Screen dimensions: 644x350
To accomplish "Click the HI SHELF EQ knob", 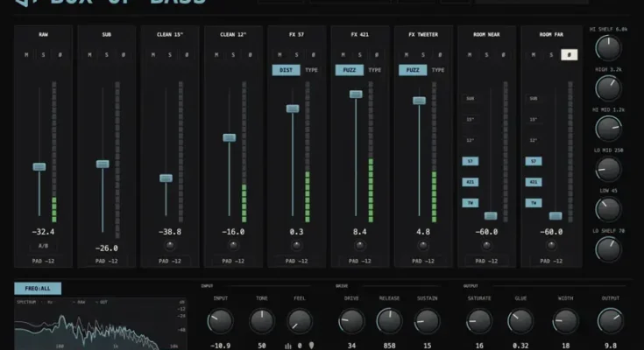I will point(608,47).
